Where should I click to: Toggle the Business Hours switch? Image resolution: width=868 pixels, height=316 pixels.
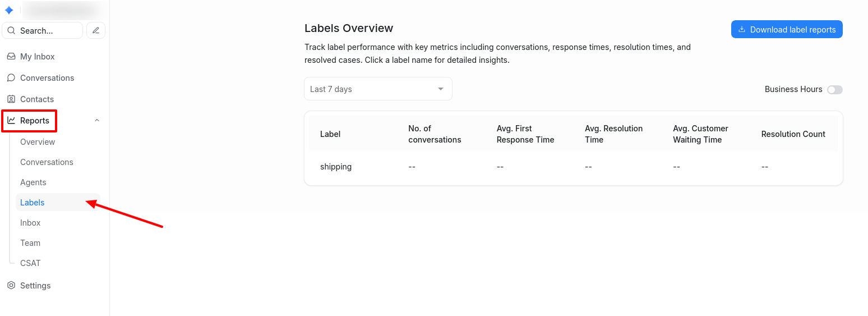click(x=834, y=90)
